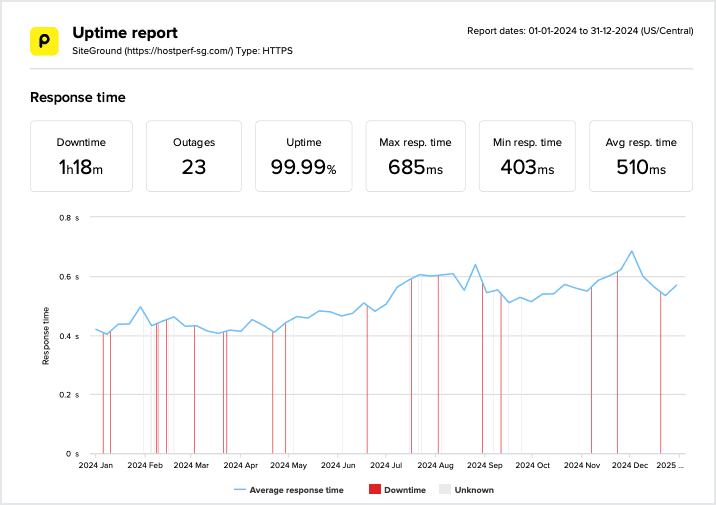This screenshot has height=505, width=716.
Task: Click the blue line legend marker
Action: click(x=240, y=489)
